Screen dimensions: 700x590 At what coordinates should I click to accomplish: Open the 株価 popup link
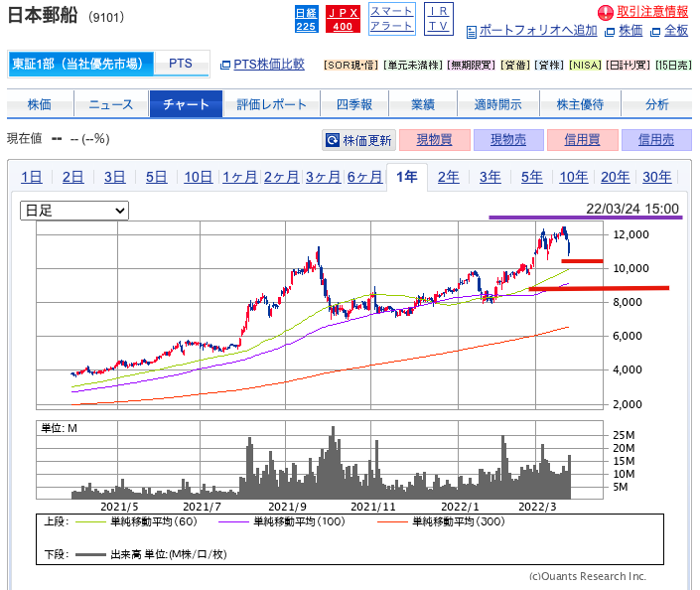(630, 31)
